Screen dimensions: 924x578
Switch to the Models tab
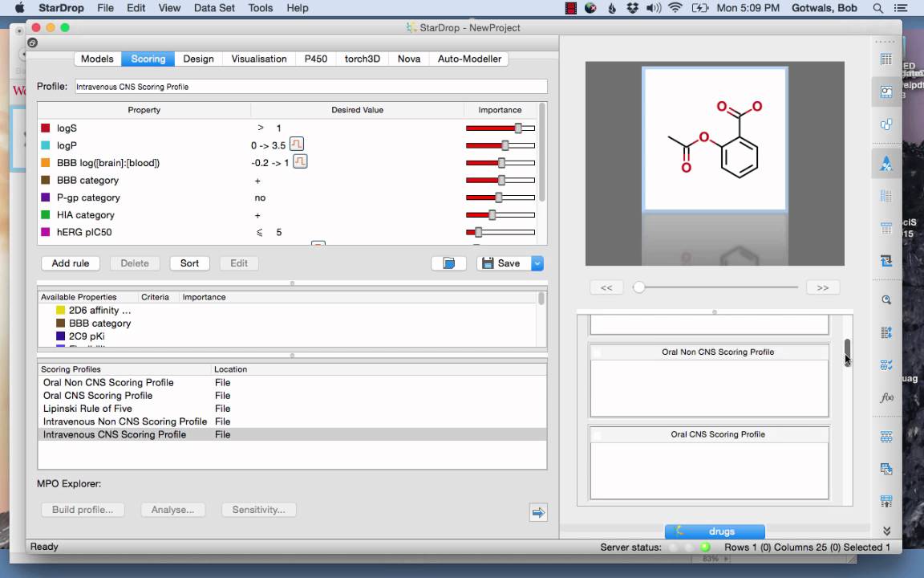97,59
